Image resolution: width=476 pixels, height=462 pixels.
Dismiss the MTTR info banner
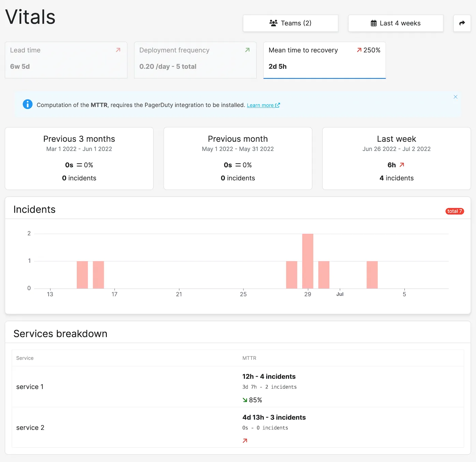pyautogui.click(x=455, y=97)
